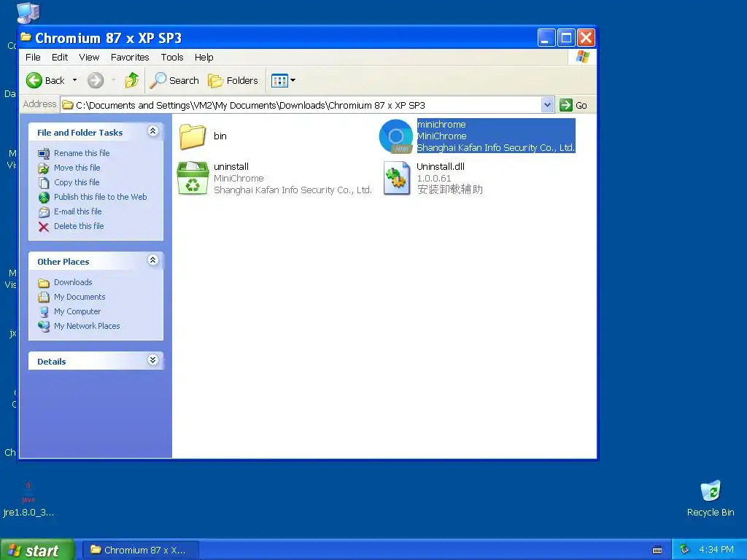Click the folder icon in title bar
This screenshot has width=747, height=560.
point(26,36)
